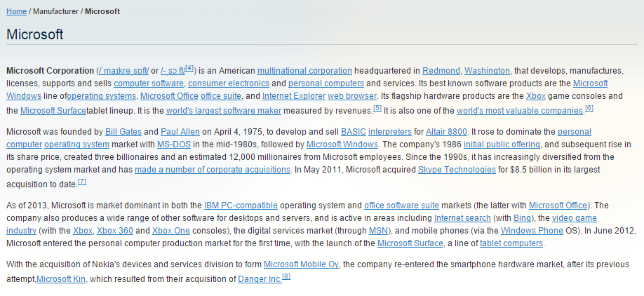Open the Washington link
This screenshot has height=296, width=644.
[487, 71]
